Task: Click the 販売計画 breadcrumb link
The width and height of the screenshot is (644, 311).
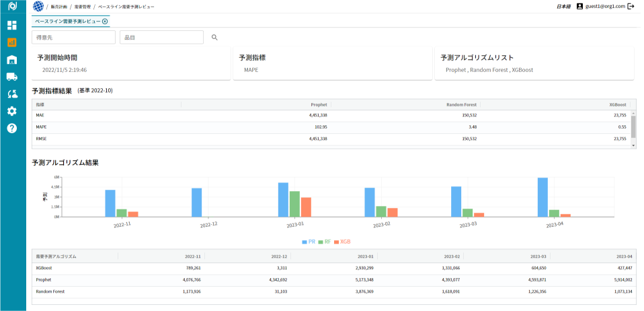Action: (x=59, y=6)
